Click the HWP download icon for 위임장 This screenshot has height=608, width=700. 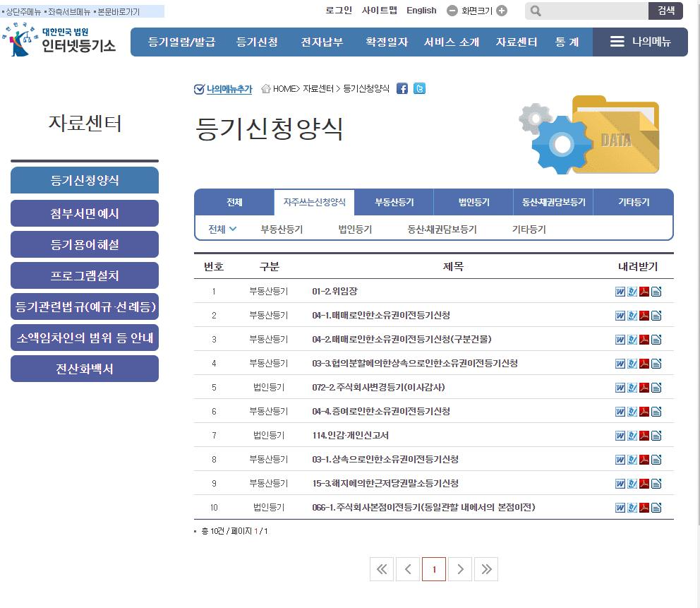tap(632, 291)
